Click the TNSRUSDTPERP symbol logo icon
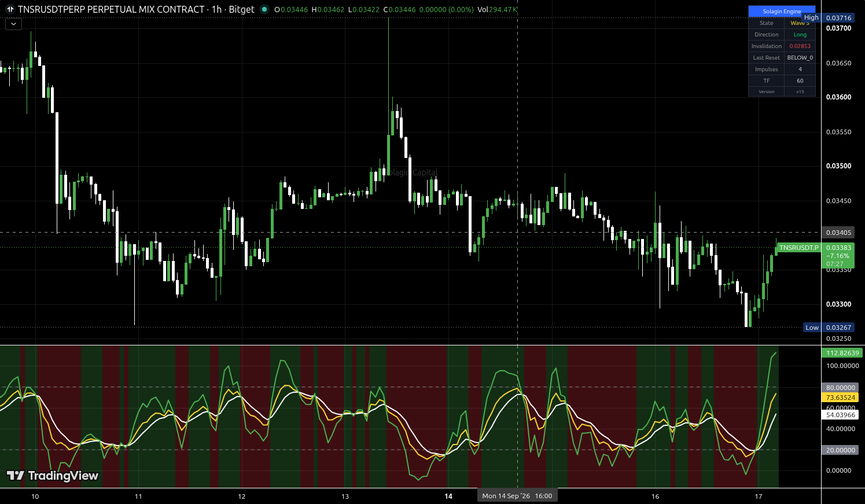This screenshot has width=865, height=504. click(10, 9)
